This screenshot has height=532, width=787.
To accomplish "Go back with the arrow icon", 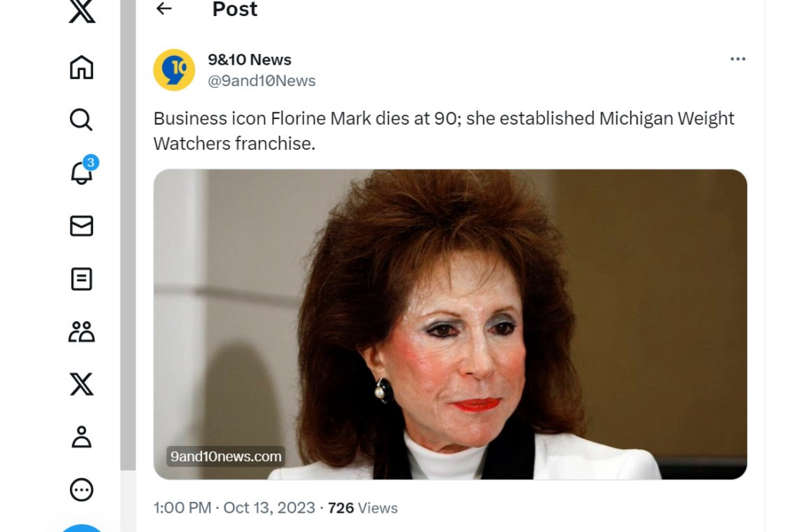I will coord(164,10).
